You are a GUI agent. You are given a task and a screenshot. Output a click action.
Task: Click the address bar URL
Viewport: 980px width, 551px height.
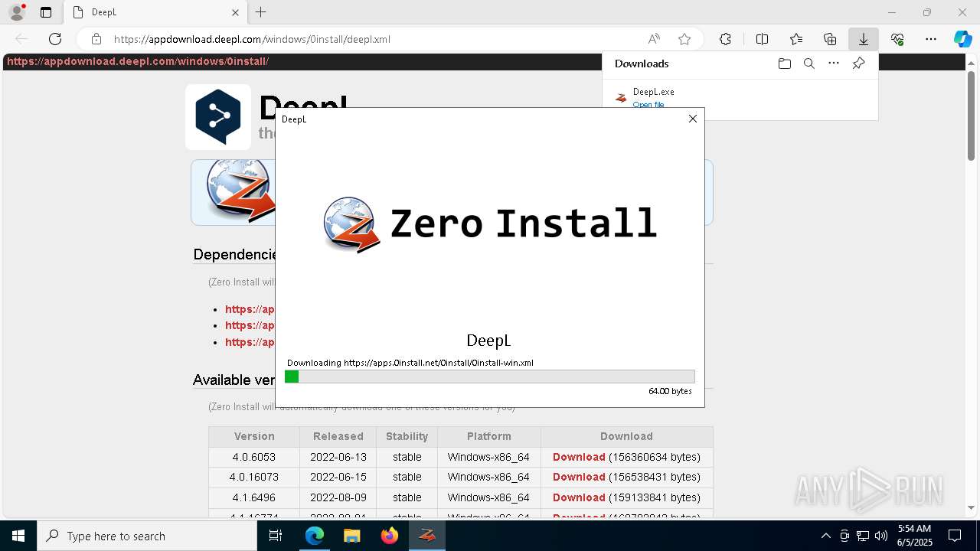[252, 39]
